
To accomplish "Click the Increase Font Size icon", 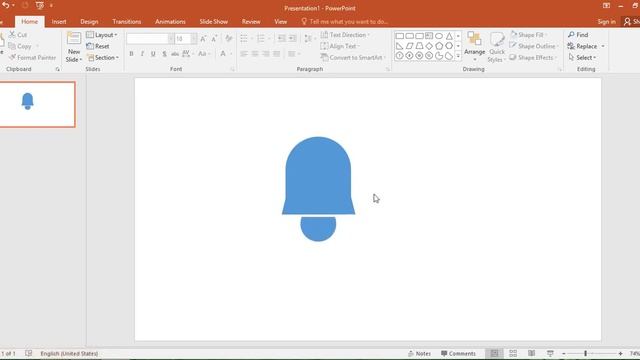I will (203, 39).
